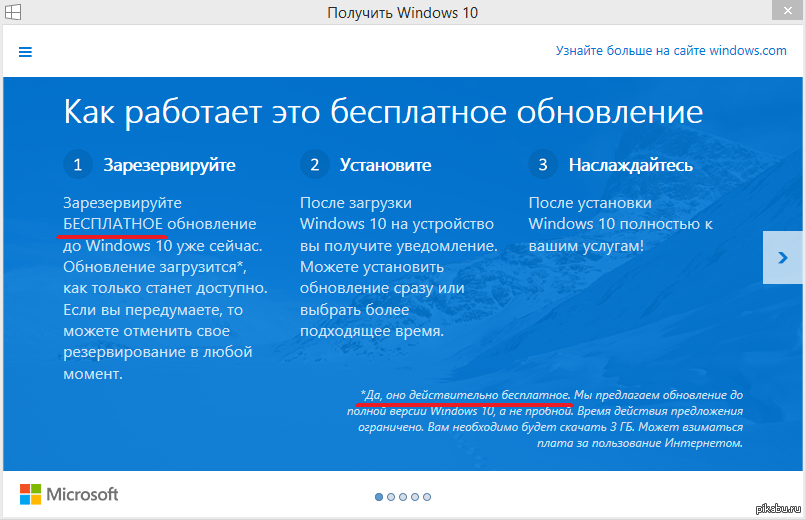Screen dimensions: 806x520
Task: Click the step 3 number circle
Action: (543, 164)
